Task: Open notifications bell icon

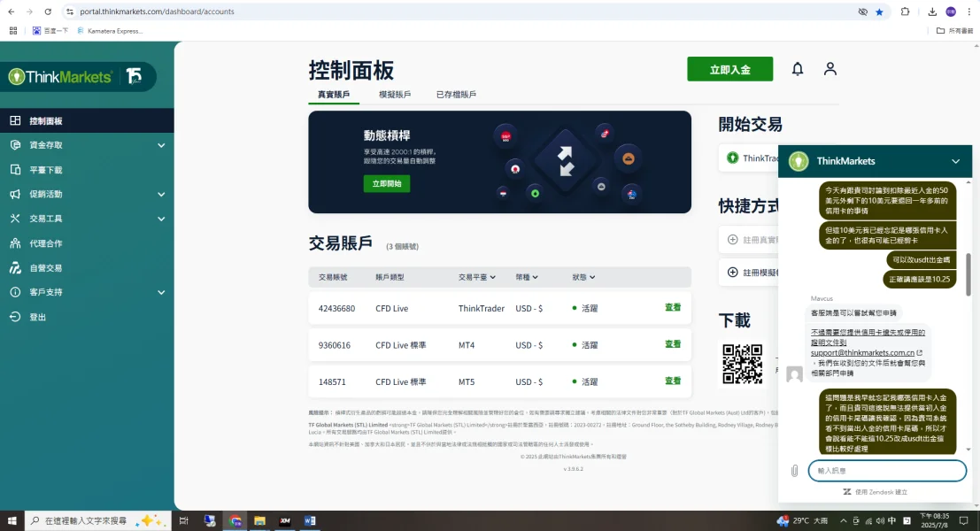Action: click(798, 69)
